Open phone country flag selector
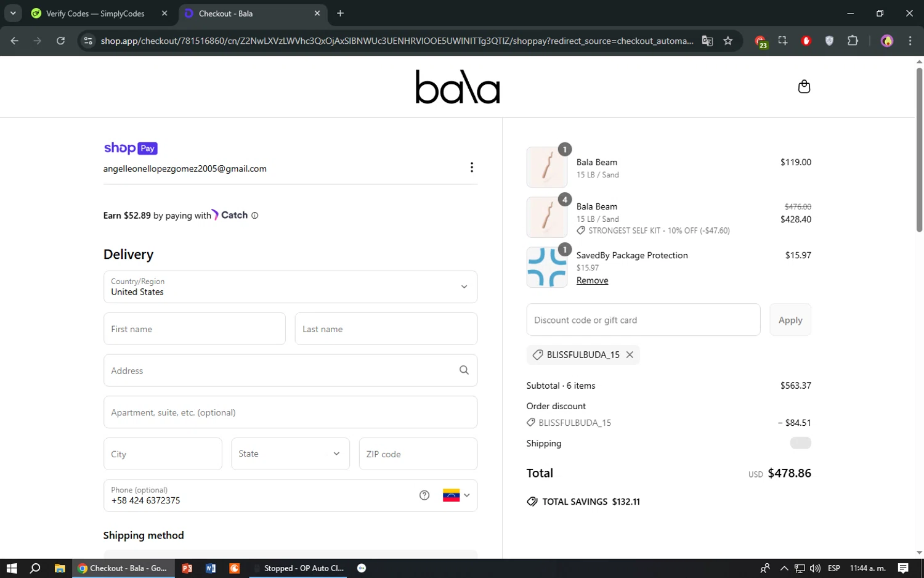The width and height of the screenshot is (924, 578). pos(456,495)
